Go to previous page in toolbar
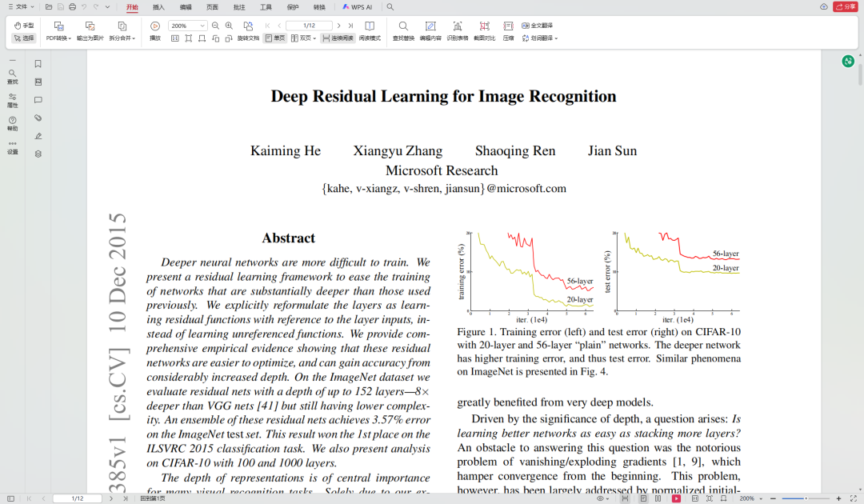 click(279, 26)
